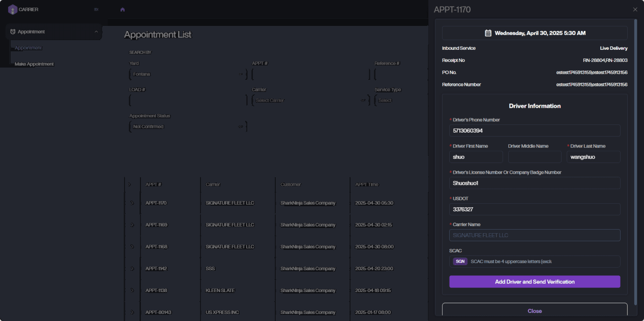This screenshot has height=321, width=644.
Task: Open the home breadcrumb icon
Action: click(123, 9)
